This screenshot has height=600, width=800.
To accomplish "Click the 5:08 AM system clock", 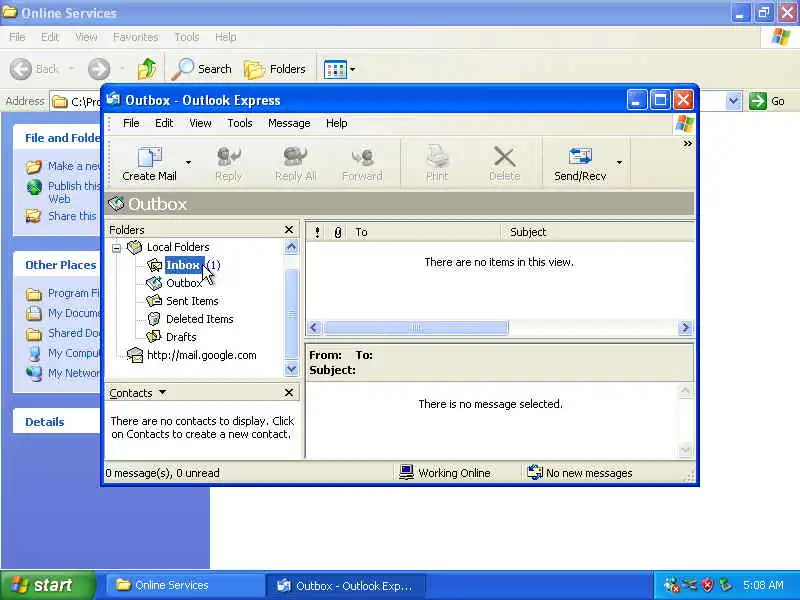I will 763,585.
